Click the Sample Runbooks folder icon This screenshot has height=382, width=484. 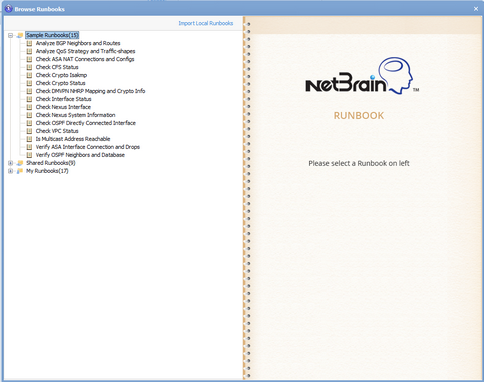coord(20,35)
